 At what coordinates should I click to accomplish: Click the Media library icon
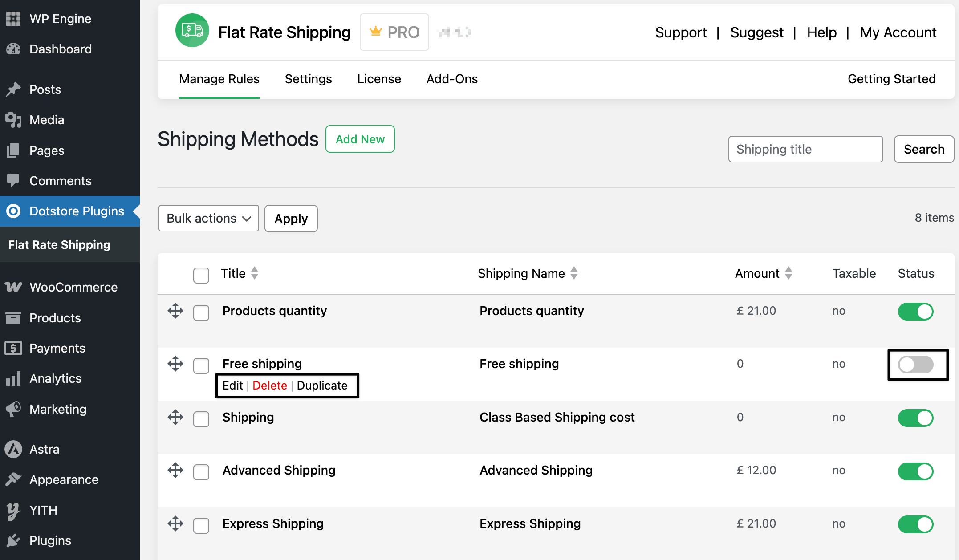[13, 120]
